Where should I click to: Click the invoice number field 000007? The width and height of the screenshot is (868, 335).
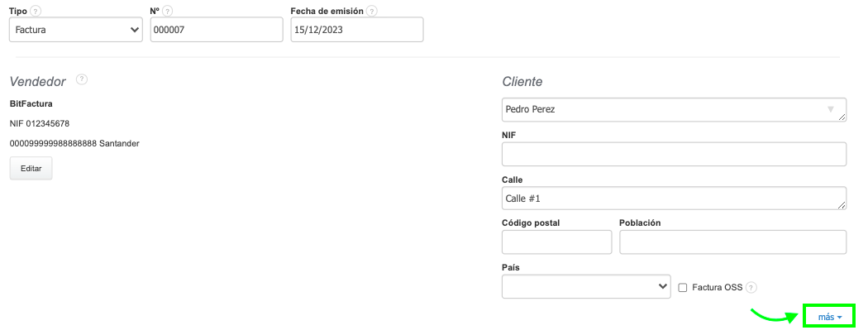tap(217, 30)
